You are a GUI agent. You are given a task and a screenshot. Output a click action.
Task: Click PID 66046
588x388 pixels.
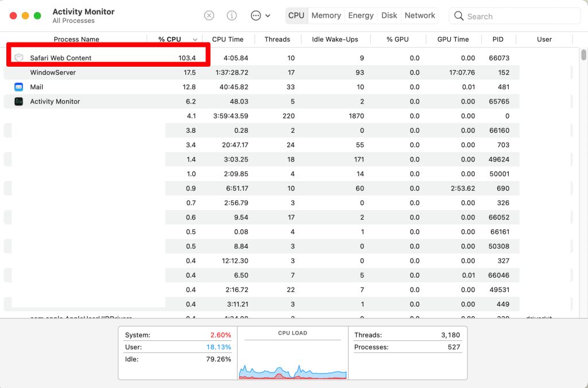[499, 275]
